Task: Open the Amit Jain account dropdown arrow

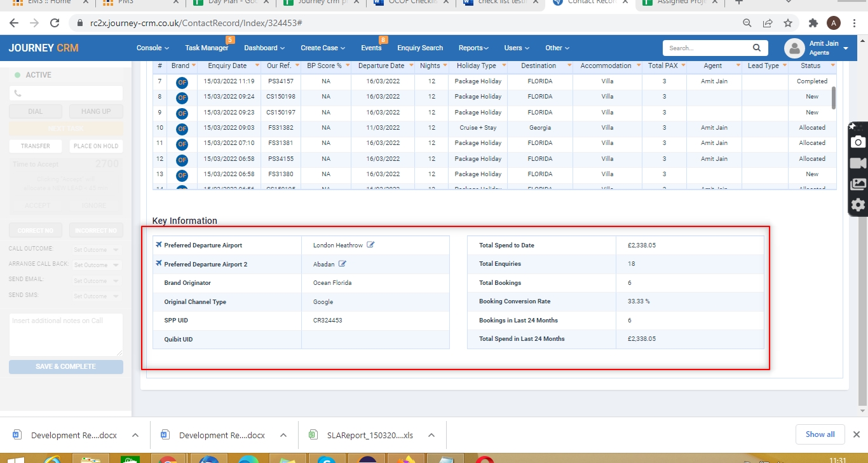Action: pos(844,48)
